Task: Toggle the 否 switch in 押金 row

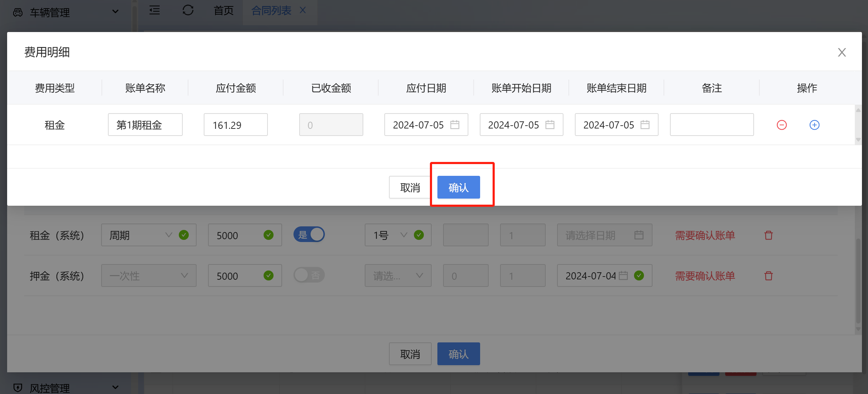Action: pyautogui.click(x=309, y=275)
